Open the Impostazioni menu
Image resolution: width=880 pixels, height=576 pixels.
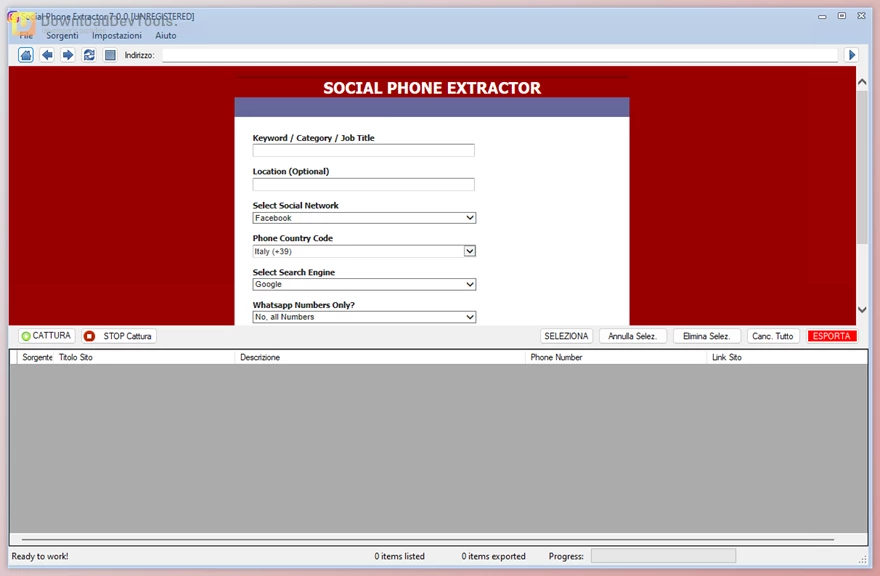tap(117, 35)
